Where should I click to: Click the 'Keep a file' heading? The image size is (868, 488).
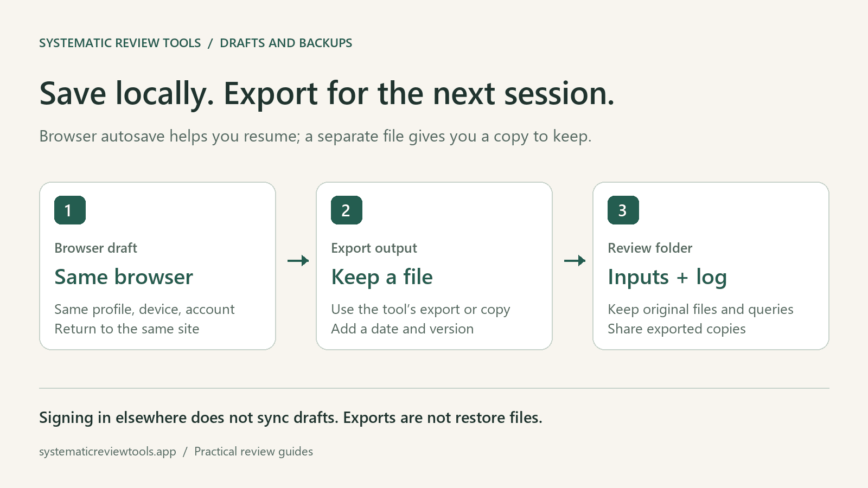[382, 277]
